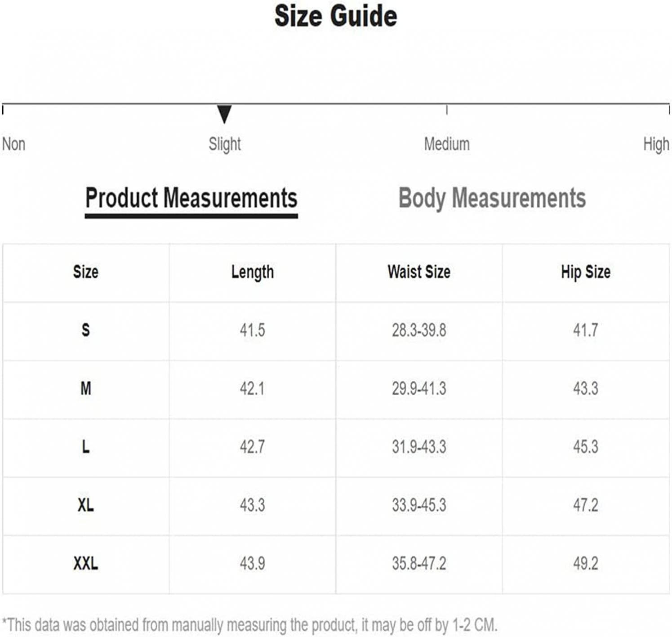Click the Slight stretch label
Screen dimensions: 672x637
tap(225, 144)
